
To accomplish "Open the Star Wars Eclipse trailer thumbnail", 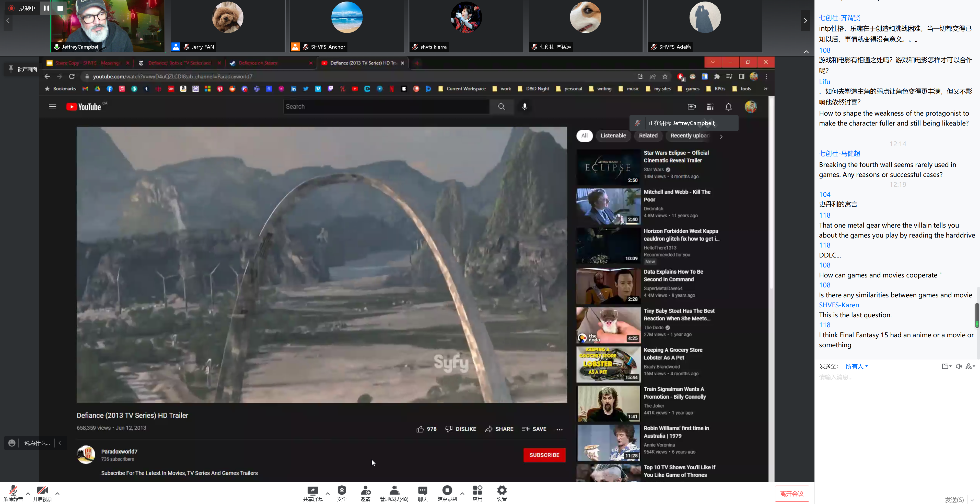I will point(608,167).
